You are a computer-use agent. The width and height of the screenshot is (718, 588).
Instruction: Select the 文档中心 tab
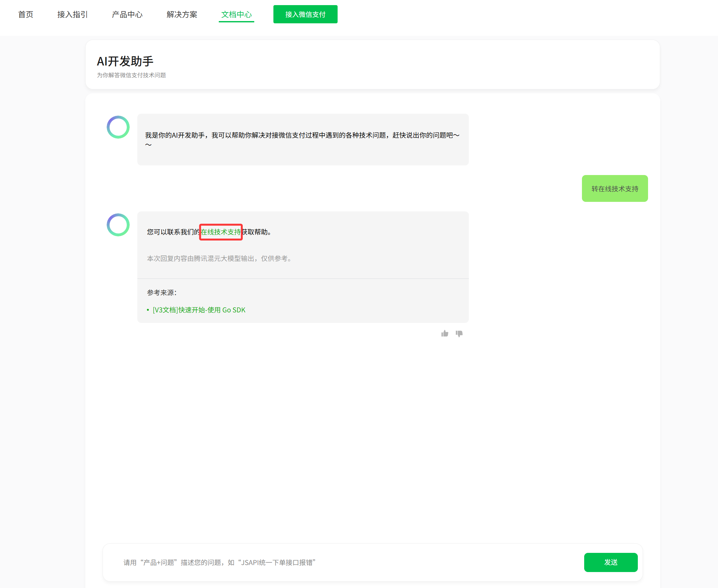point(236,15)
